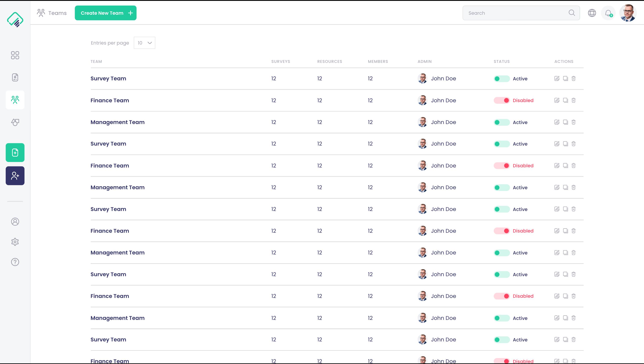Image resolution: width=644 pixels, height=364 pixels.
Task: Toggle status of second Management Team
Action: (502, 188)
